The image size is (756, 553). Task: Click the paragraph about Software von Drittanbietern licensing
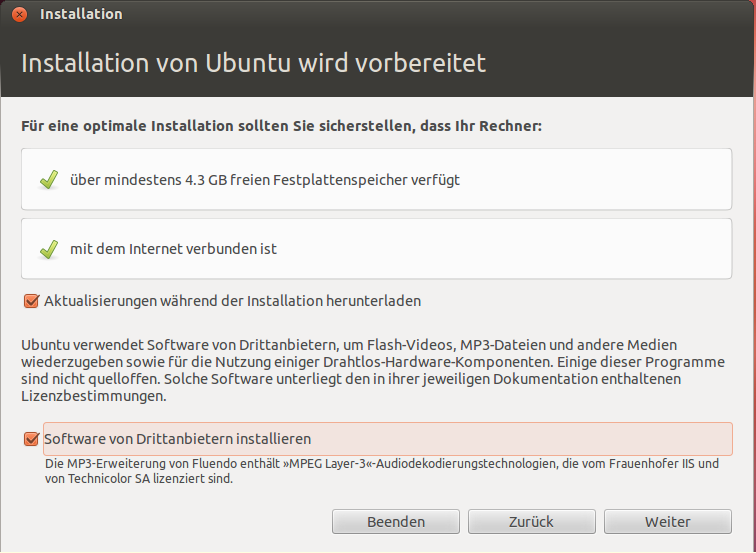pos(373,370)
